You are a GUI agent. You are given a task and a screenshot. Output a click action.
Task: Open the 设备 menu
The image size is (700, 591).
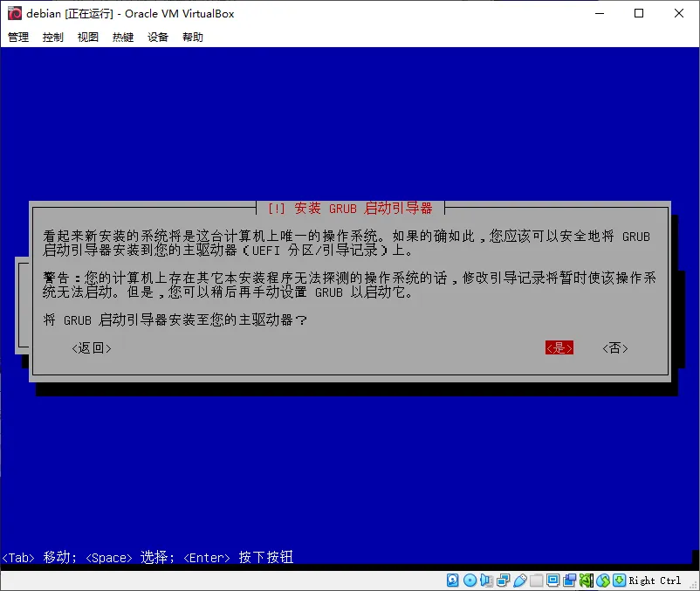[158, 37]
